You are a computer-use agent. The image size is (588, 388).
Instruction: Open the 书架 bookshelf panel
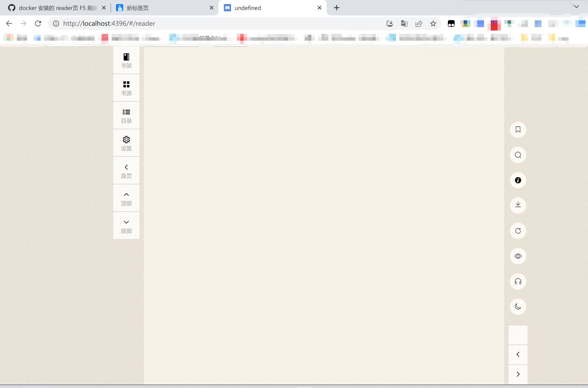126,60
